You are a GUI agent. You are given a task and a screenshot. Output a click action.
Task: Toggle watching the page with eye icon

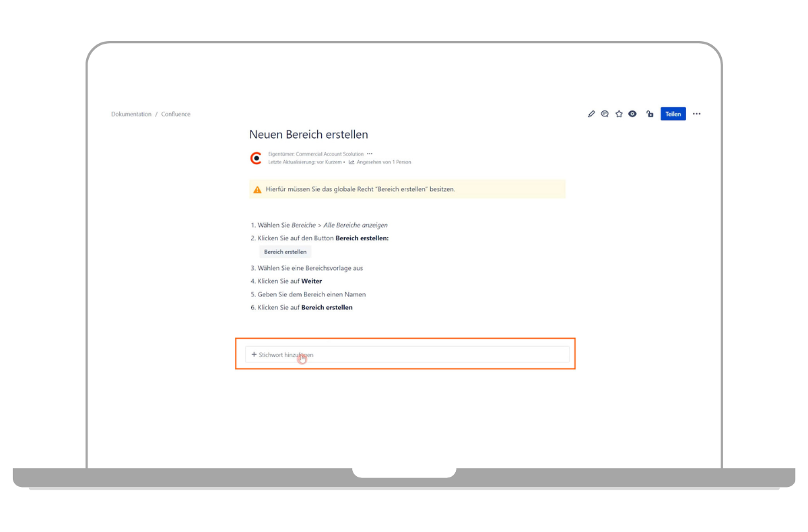[632, 114]
